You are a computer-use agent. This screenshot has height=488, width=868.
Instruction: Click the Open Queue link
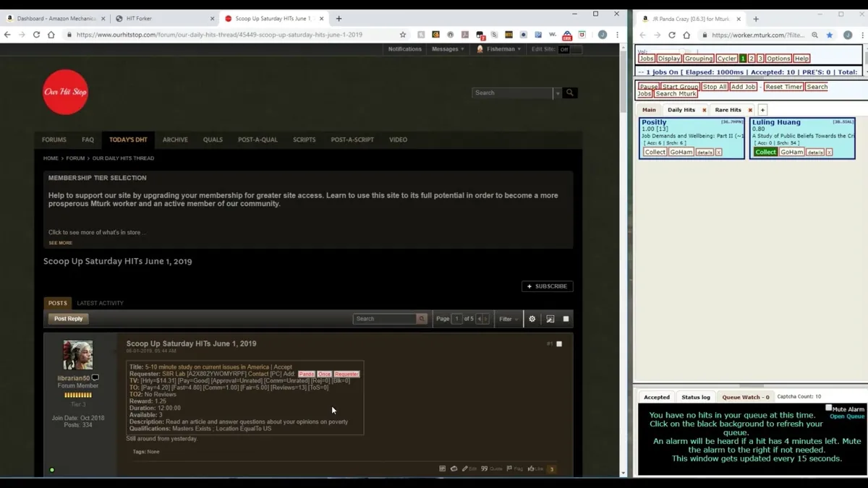click(x=847, y=416)
